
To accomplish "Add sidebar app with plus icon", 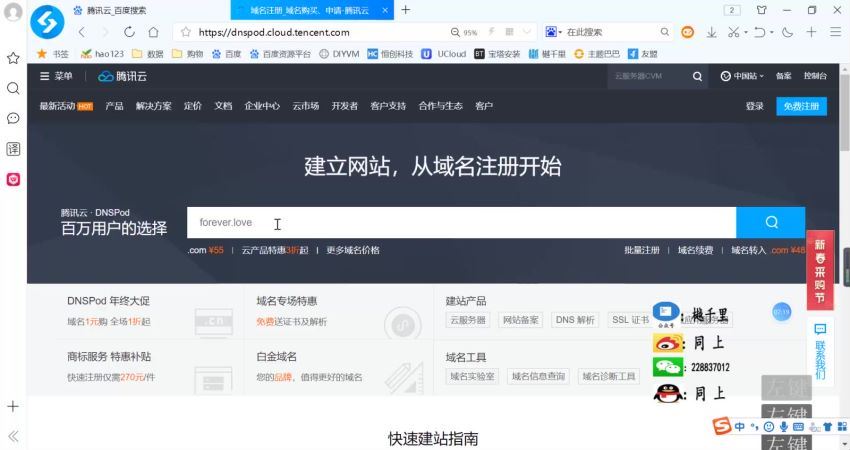I will [x=13, y=406].
